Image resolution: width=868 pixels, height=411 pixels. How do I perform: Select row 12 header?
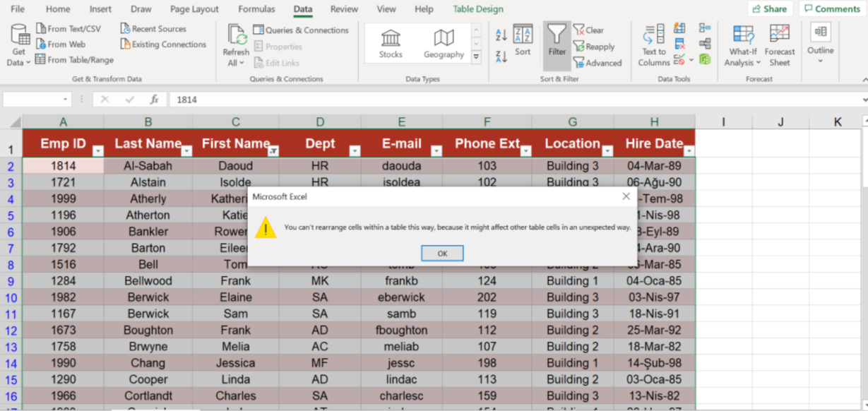[11, 330]
